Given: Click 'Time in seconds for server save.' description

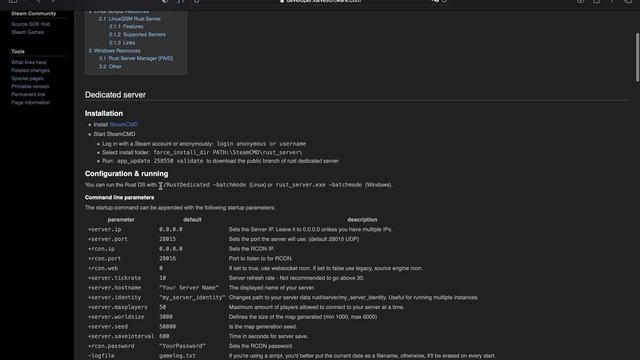Looking at the screenshot, I should click(x=268, y=336).
